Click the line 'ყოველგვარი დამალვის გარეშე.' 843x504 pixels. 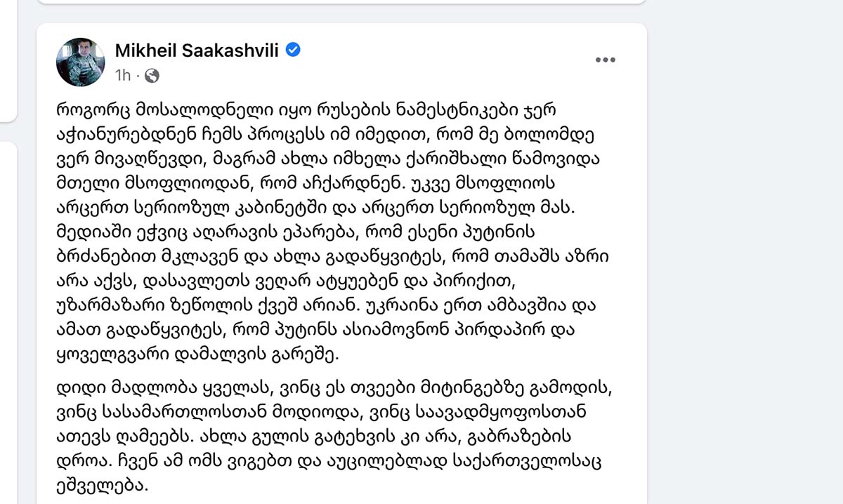[x=197, y=355]
